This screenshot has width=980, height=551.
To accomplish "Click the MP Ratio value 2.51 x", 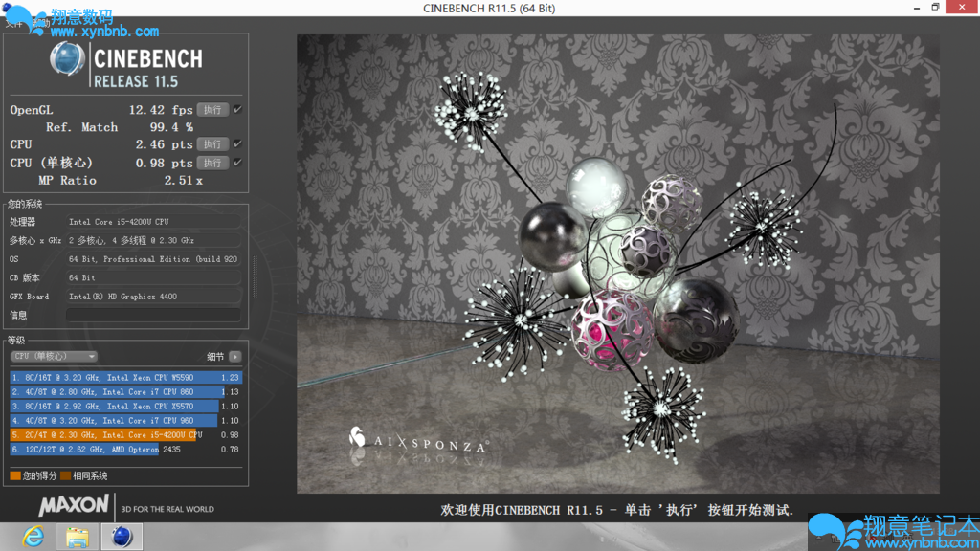I will [183, 181].
